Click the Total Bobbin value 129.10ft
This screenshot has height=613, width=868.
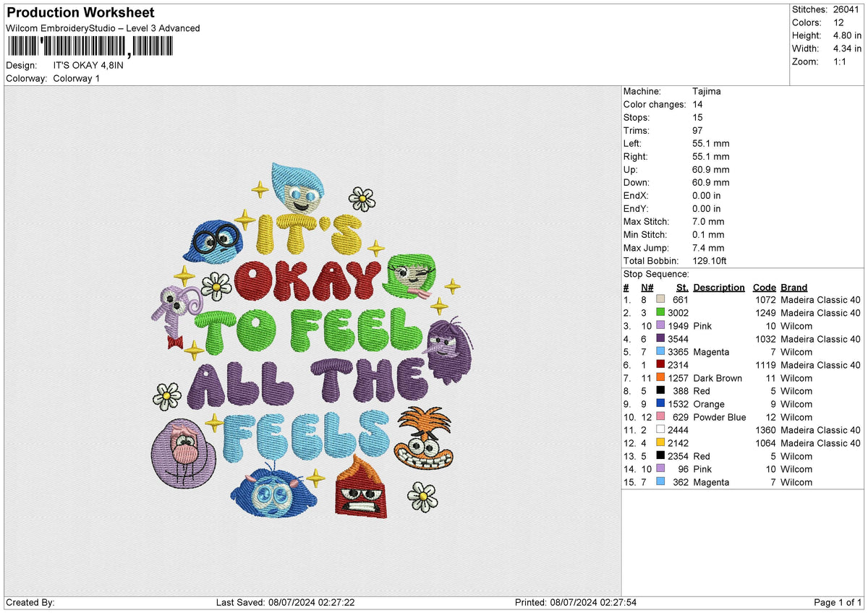(710, 261)
